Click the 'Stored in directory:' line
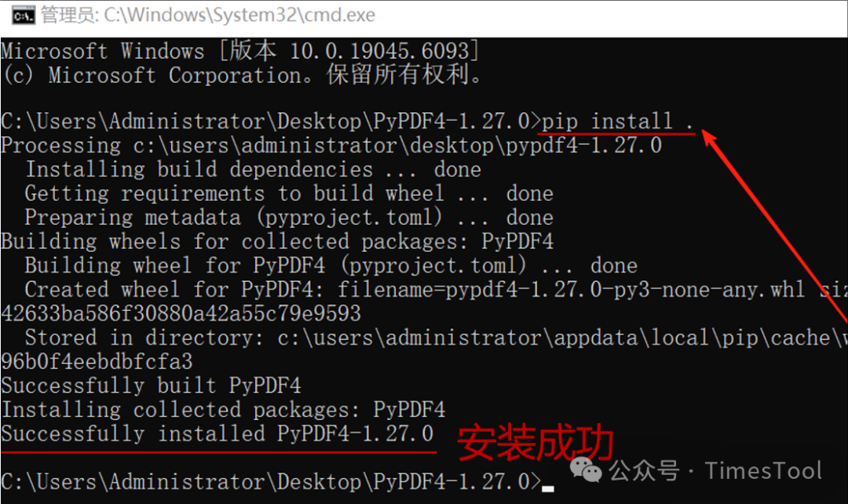 coord(436,338)
